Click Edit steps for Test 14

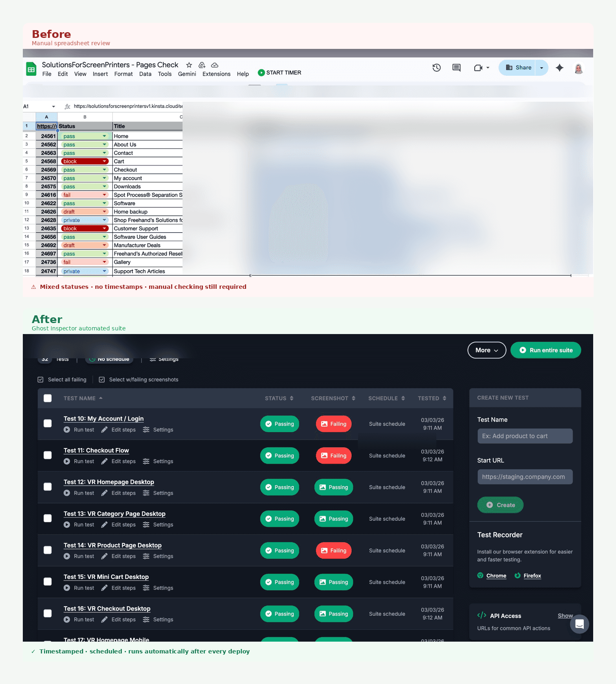[119, 556]
